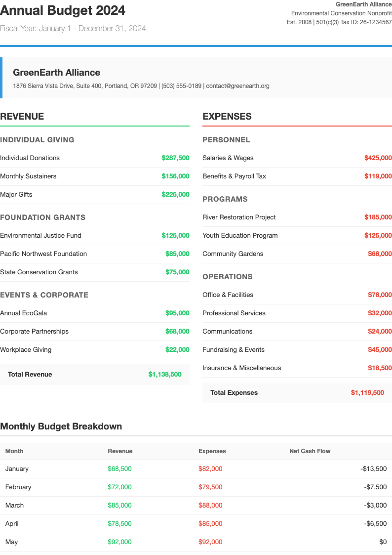The width and height of the screenshot is (392, 555).
Task: Click the INDIVIDUAL GIVING subheading
Action: [x=37, y=140]
